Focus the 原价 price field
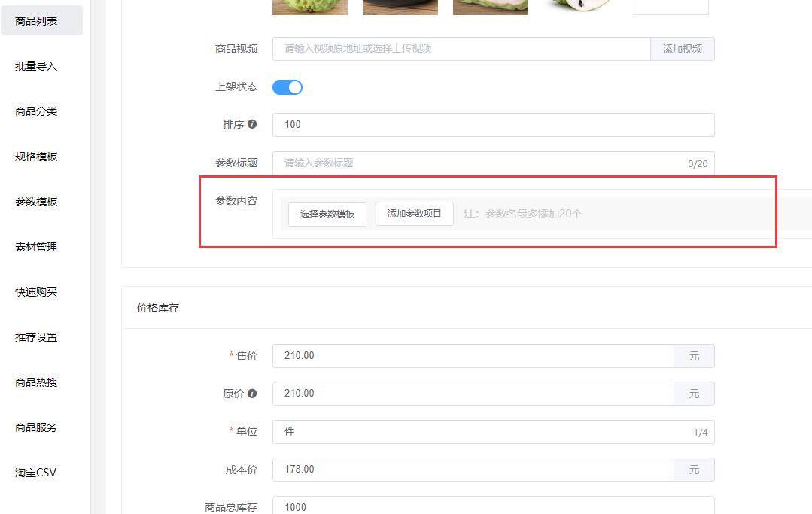This screenshot has height=514, width=812. tap(473, 394)
